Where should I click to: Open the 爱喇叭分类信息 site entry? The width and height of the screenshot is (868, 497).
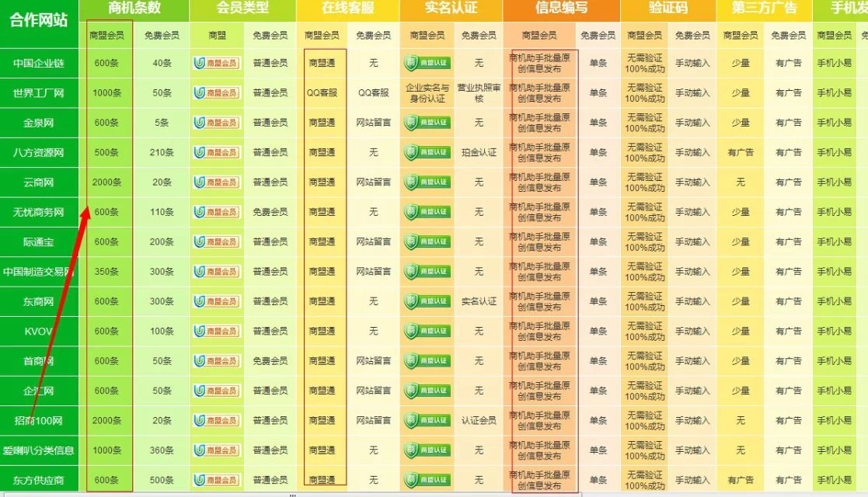(x=39, y=450)
